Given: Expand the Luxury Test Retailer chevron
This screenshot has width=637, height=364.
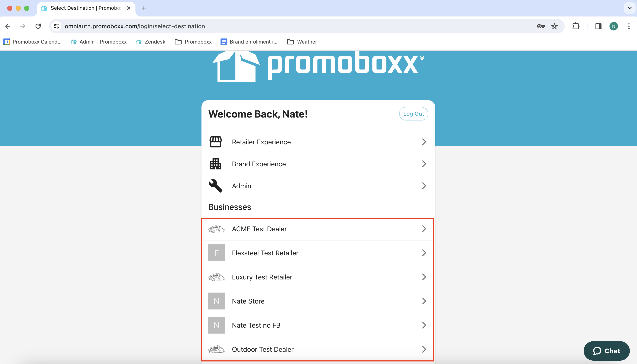Looking at the screenshot, I should tap(424, 277).
